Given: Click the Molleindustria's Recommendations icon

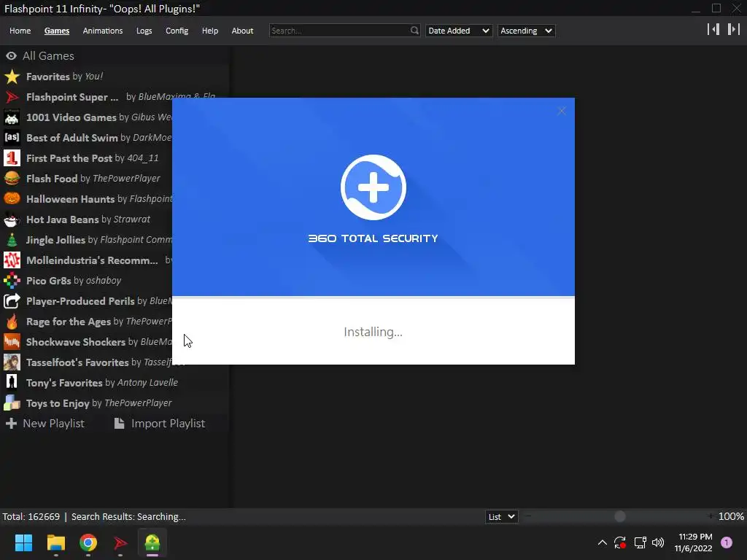Looking at the screenshot, I should [12, 260].
